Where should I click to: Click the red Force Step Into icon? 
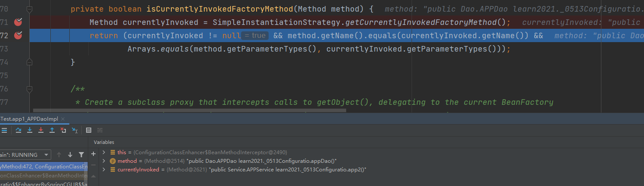click(x=41, y=130)
